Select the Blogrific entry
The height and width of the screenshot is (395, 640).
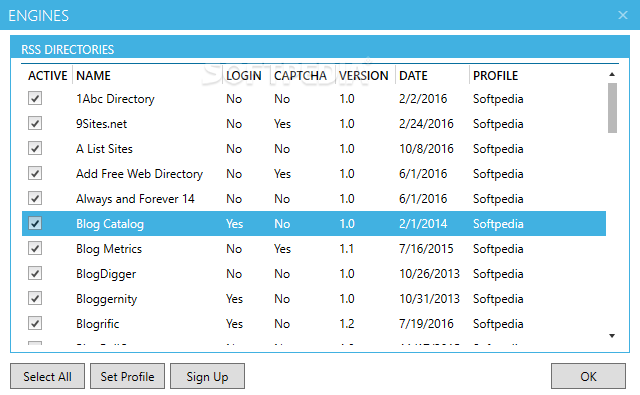pos(98,324)
